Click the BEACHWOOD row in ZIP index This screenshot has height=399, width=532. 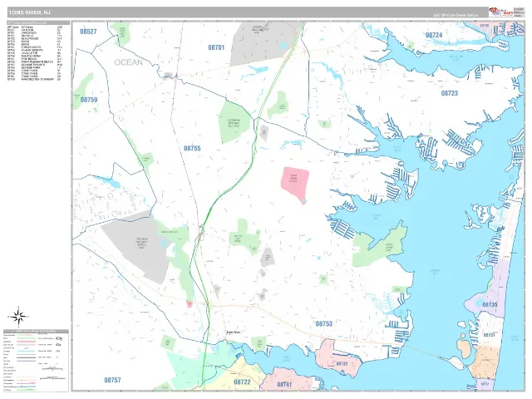click(34, 39)
